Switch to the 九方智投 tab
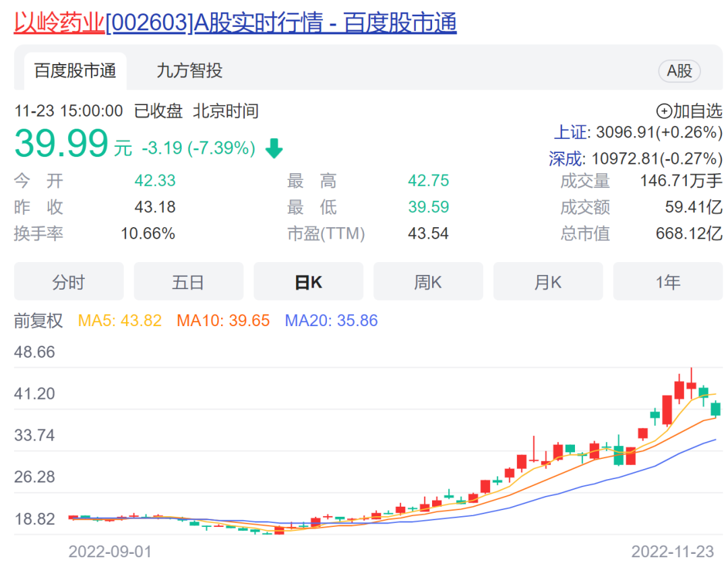 tap(189, 71)
